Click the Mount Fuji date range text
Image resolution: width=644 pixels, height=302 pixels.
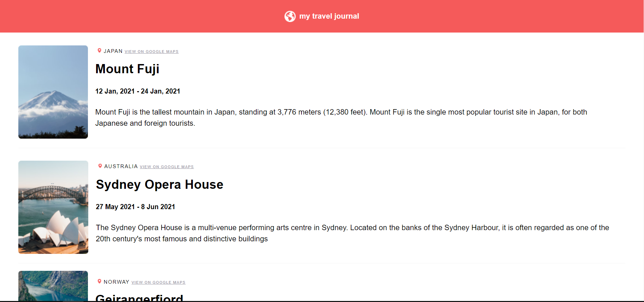point(137,91)
